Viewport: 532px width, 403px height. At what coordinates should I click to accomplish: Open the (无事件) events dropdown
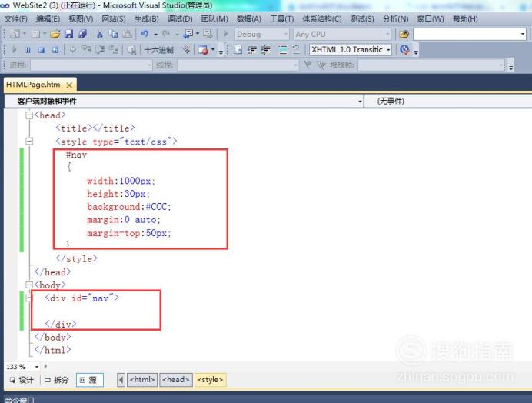tap(448, 102)
